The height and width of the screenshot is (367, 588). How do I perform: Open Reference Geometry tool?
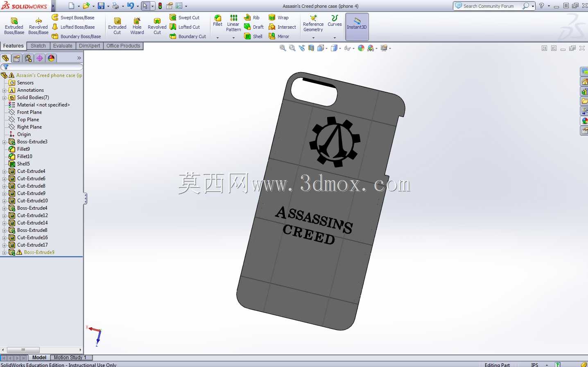pyautogui.click(x=313, y=23)
